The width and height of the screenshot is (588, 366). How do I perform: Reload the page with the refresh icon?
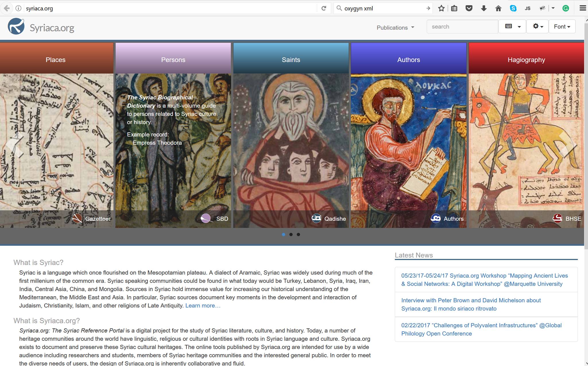[324, 8]
